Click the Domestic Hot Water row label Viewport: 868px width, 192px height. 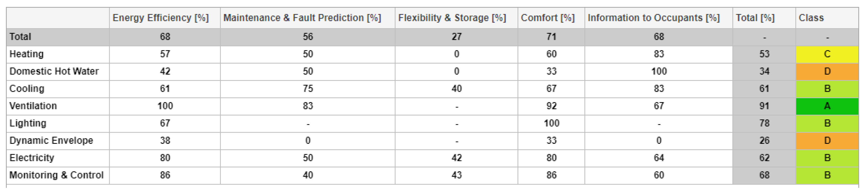(x=54, y=72)
